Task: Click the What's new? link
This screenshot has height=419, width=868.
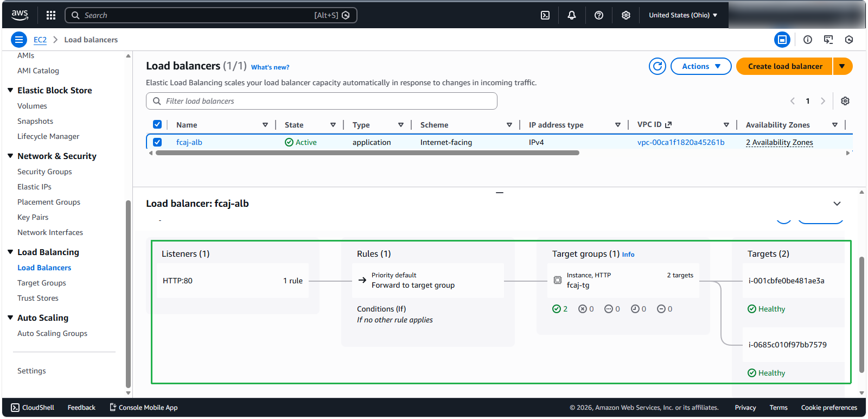Action: (270, 67)
